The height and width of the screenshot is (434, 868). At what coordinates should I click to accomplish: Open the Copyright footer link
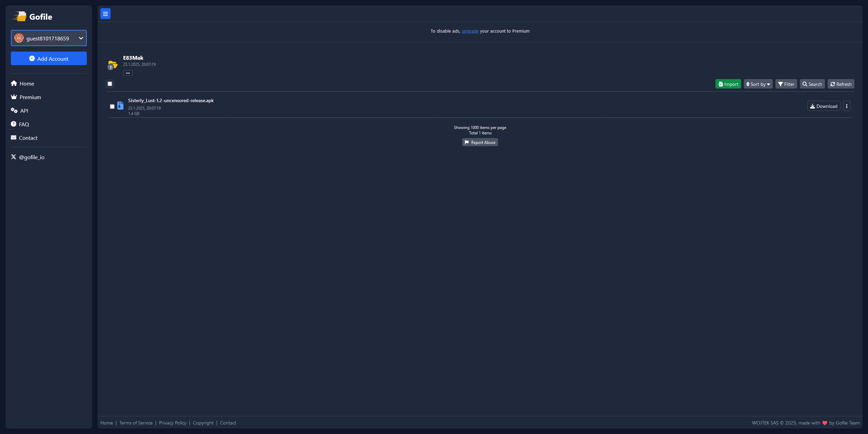[203, 423]
